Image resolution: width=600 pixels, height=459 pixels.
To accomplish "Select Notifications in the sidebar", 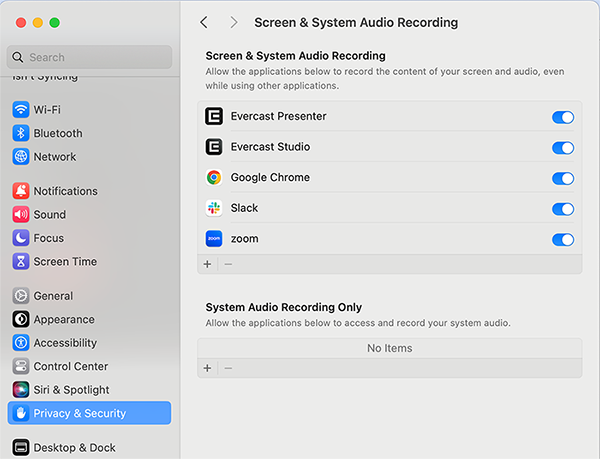I will point(89,191).
